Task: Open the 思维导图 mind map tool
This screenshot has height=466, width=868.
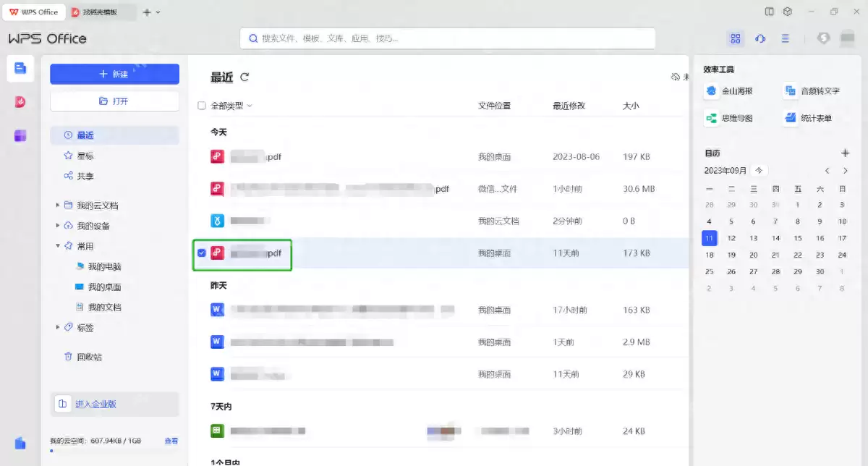Action: coord(731,116)
